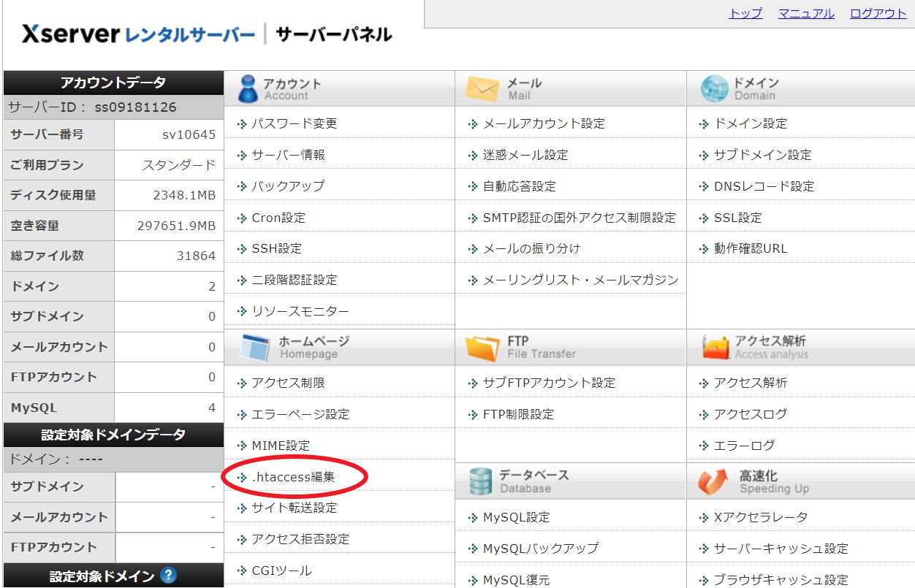Open SMTP認証の国外アクセス制限設定

(580, 218)
